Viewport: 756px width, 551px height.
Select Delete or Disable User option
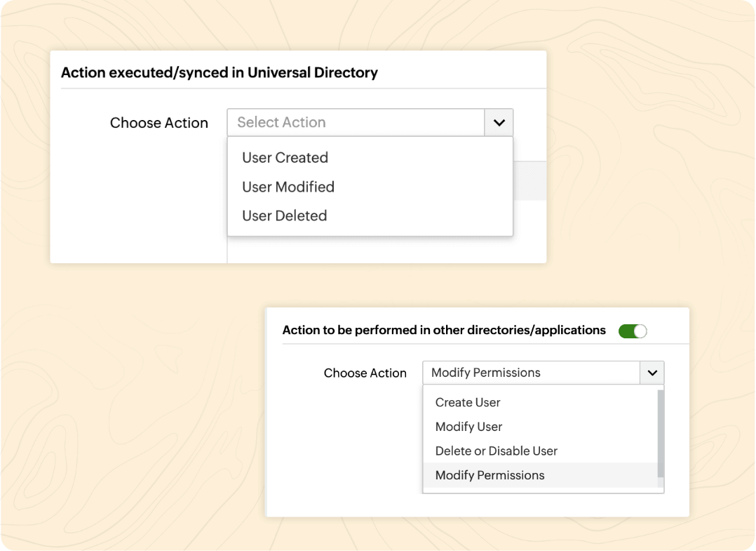(x=496, y=451)
